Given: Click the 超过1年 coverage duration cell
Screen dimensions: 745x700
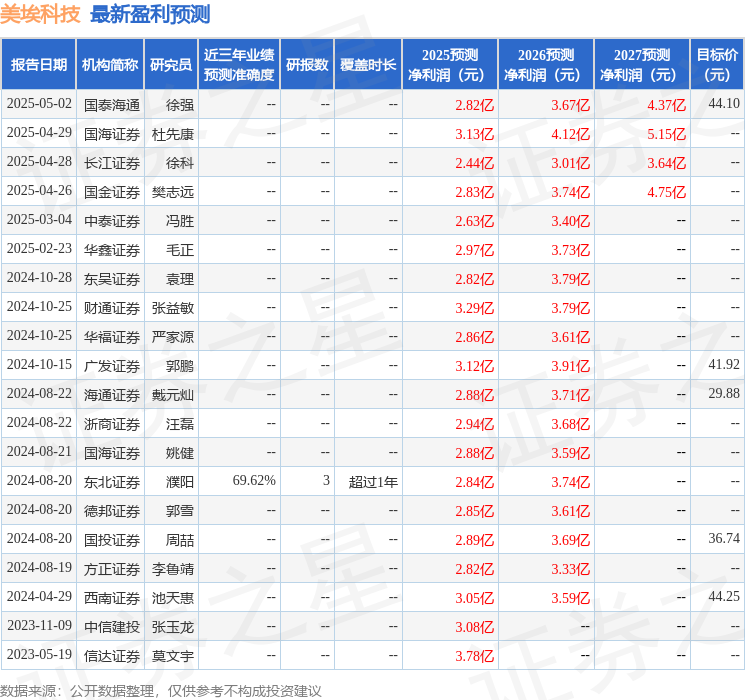Looking at the screenshot, I should [x=373, y=482].
